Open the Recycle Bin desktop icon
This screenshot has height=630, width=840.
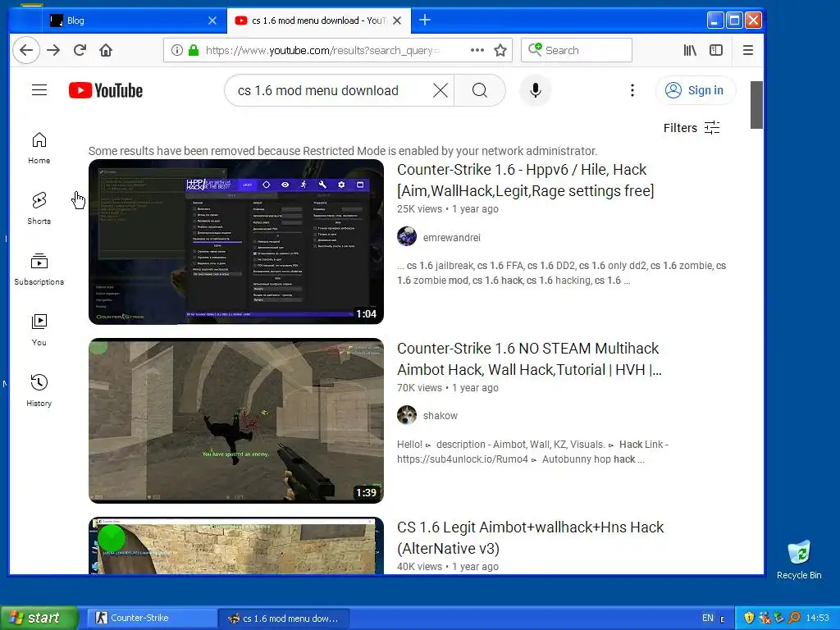(799, 560)
